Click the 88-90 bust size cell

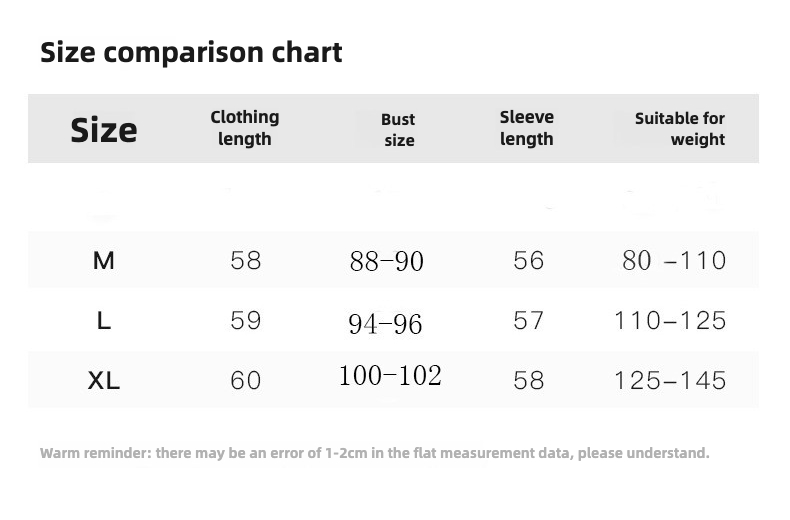(x=387, y=262)
